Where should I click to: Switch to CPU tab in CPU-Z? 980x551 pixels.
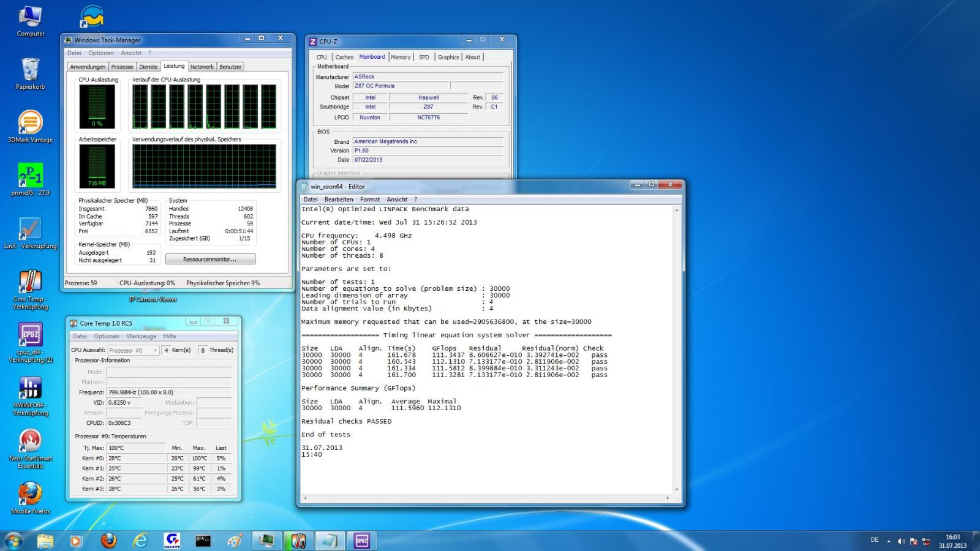(322, 57)
